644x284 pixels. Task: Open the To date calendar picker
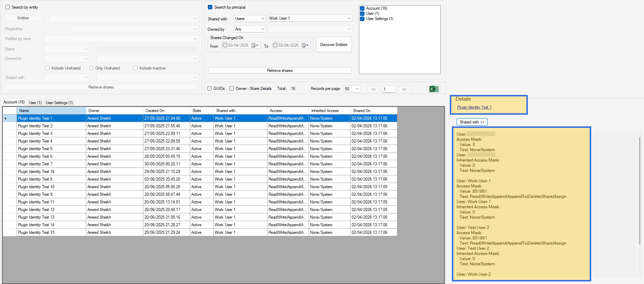point(305,45)
